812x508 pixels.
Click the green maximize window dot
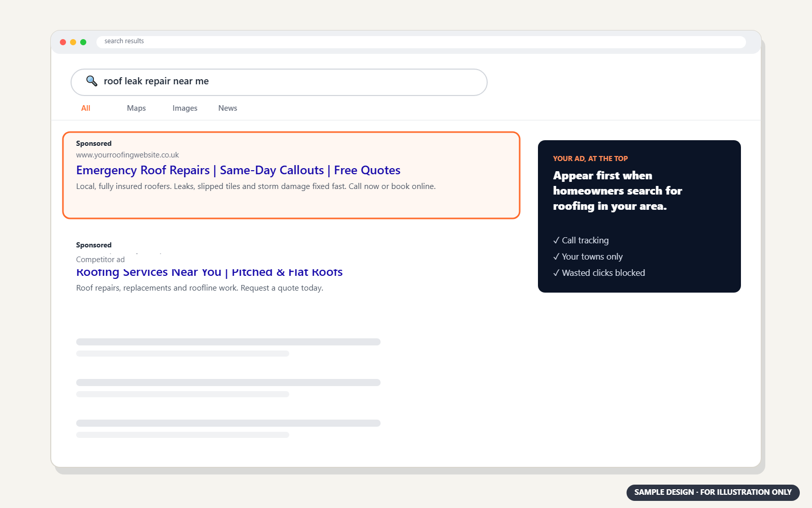[83, 42]
